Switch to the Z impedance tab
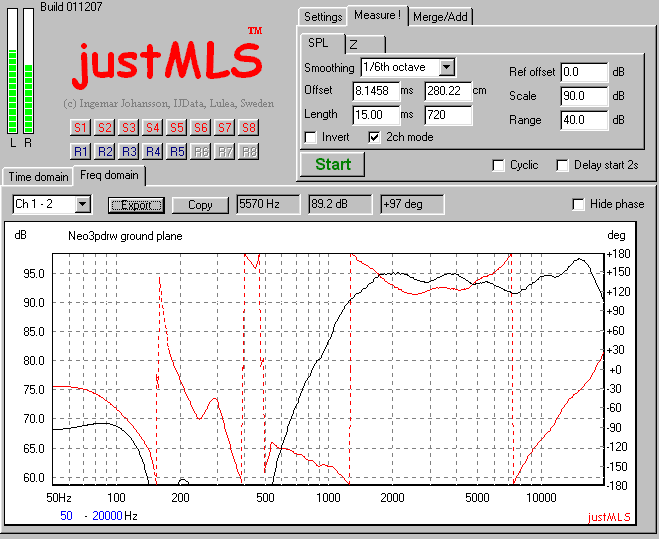This screenshot has width=659, height=539. [x=365, y=45]
